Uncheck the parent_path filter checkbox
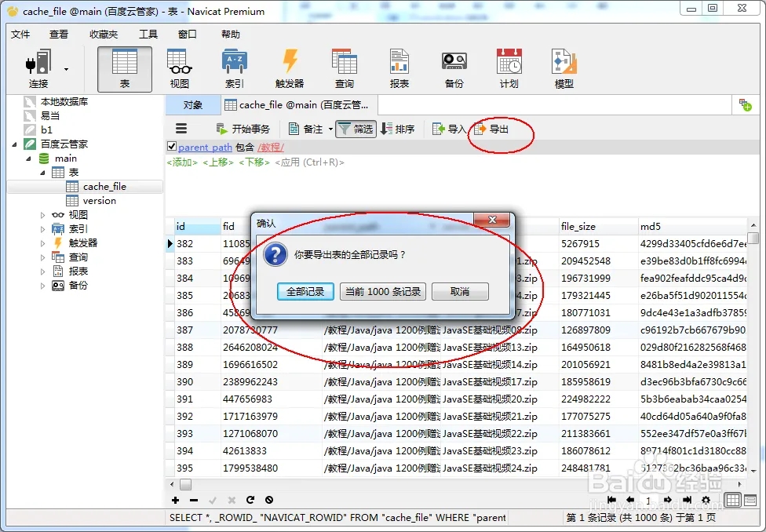Screen dimensions: 766x532 point(172,147)
